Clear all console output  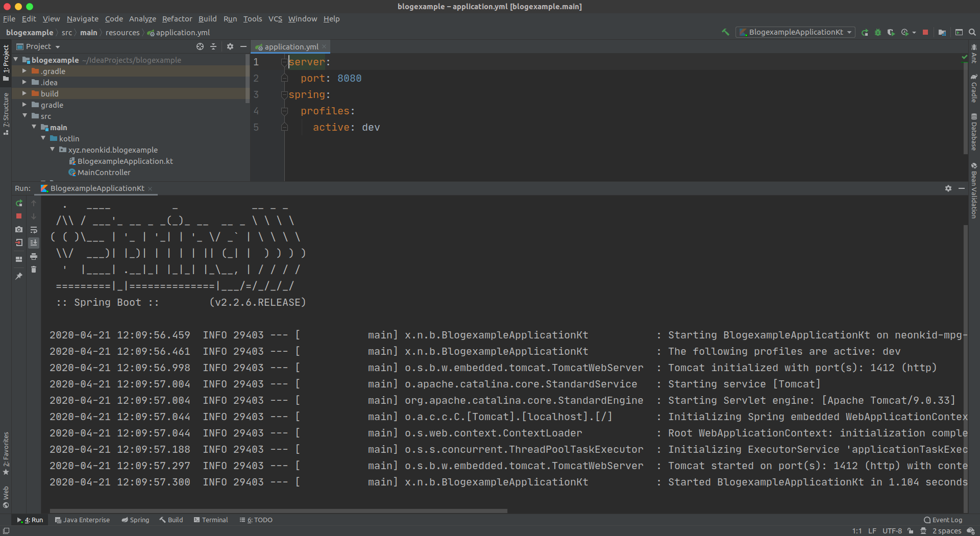(34, 270)
